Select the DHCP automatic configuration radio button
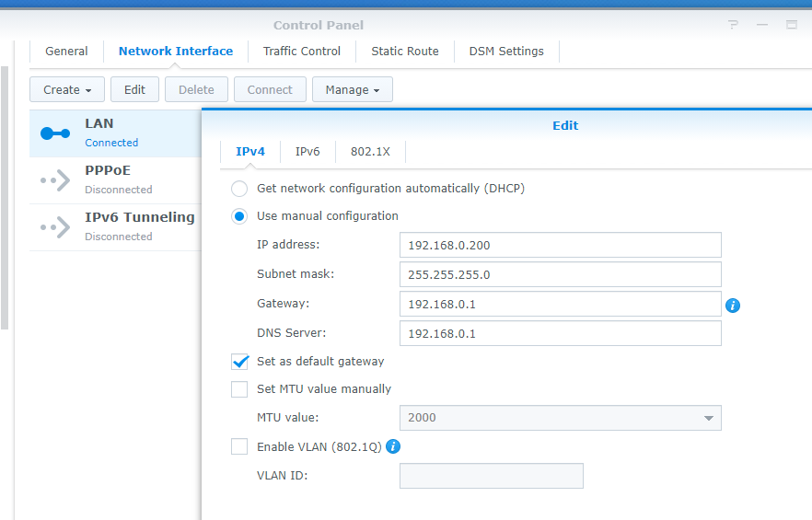 (x=239, y=189)
